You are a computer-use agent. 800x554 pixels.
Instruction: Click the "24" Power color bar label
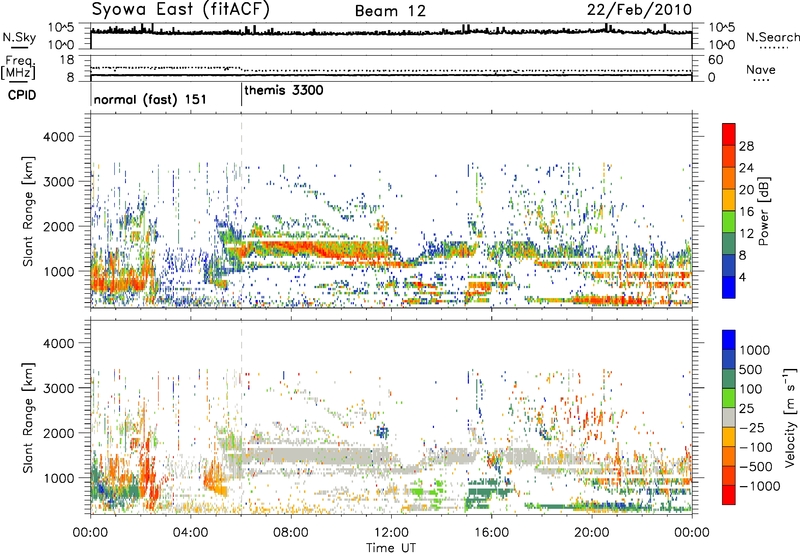coord(746,168)
